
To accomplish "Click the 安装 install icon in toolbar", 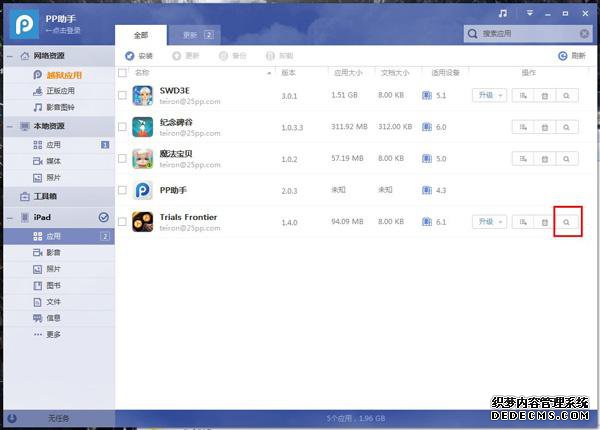I will 130,56.
